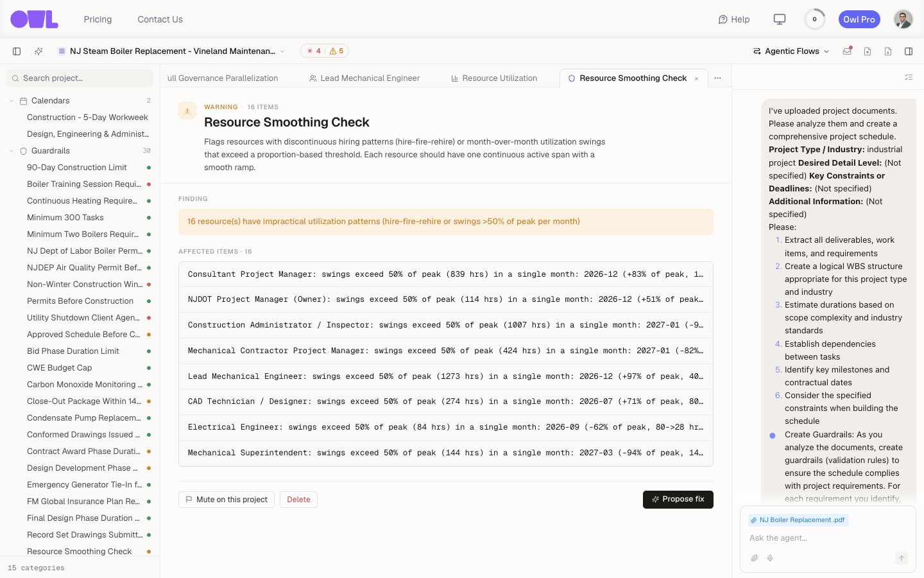The height and width of the screenshot is (578, 924).
Task: Click the orange finding summary banner
Action: click(x=446, y=222)
